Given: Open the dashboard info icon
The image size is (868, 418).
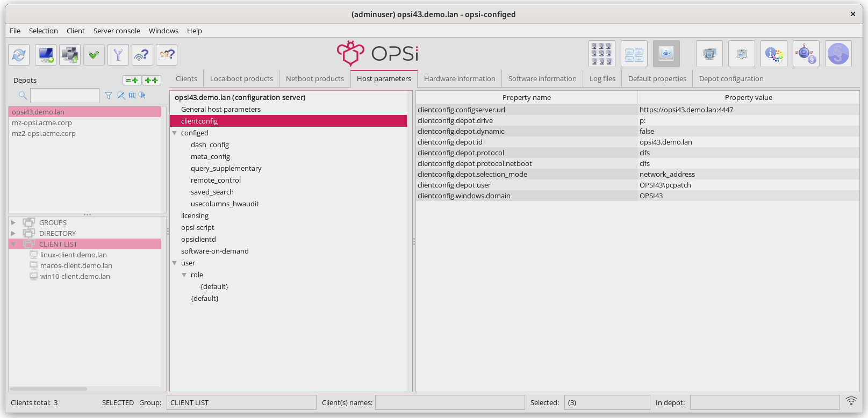Looking at the screenshot, I should pos(774,54).
